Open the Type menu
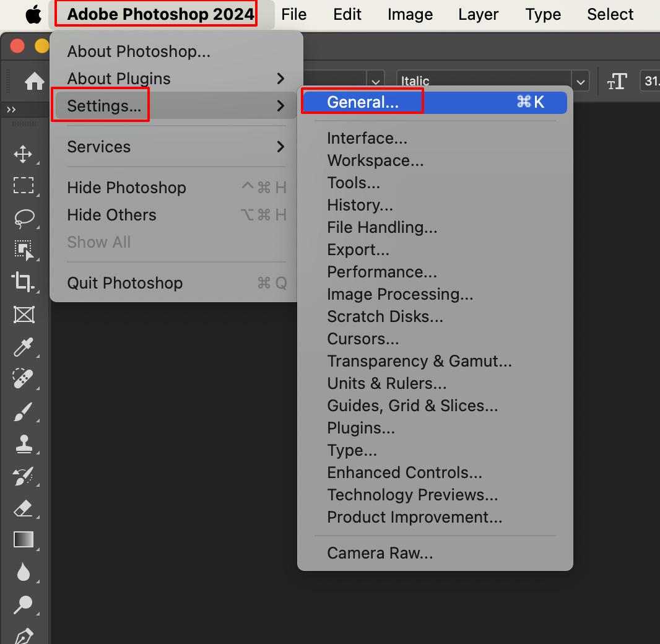 543,14
